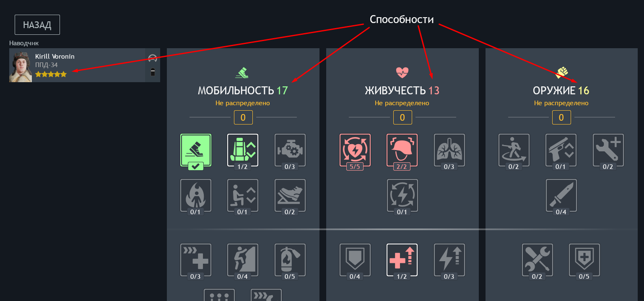Select the burning soldier perk 0/1

(x=196, y=195)
